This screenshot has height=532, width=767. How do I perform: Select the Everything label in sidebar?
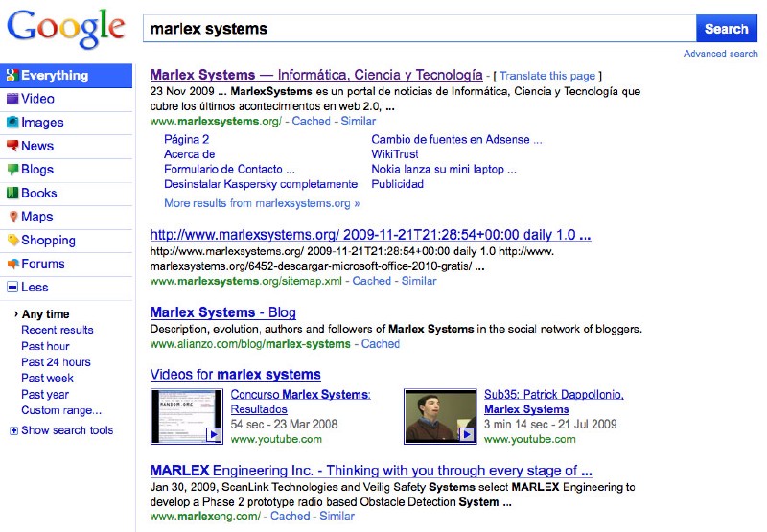tap(55, 76)
